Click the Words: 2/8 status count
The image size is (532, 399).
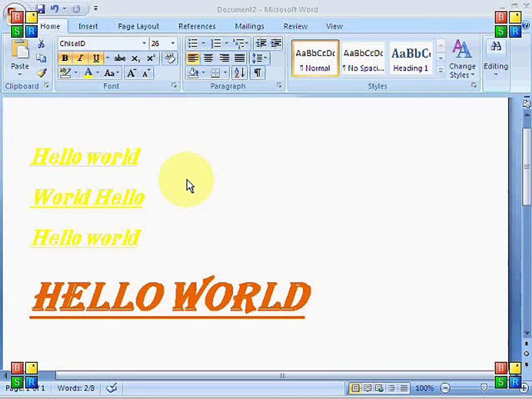tap(76, 388)
